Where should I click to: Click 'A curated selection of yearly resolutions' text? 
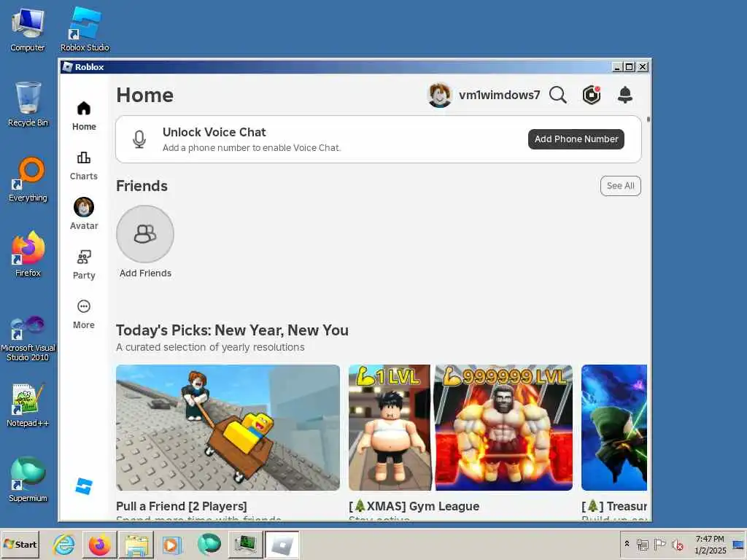click(x=210, y=347)
